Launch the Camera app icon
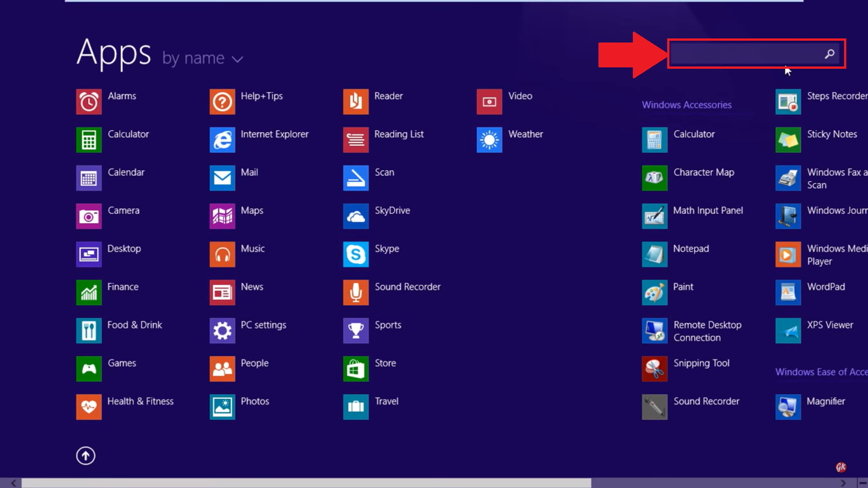The image size is (868, 488). pyautogui.click(x=89, y=216)
